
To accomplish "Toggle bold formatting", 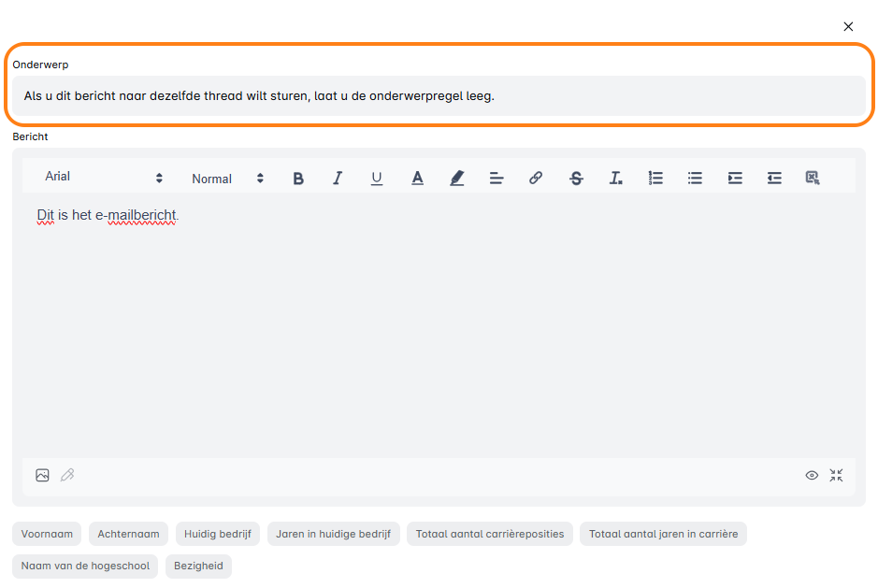I will [x=298, y=178].
